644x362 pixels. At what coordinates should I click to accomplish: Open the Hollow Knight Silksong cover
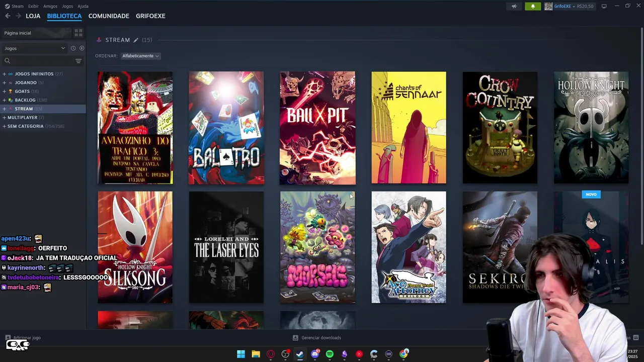pyautogui.click(x=135, y=247)
